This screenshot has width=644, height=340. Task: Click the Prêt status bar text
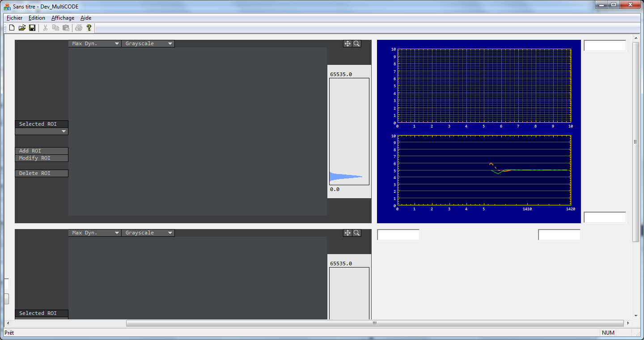pyautogui.click(x=9, y=333)
